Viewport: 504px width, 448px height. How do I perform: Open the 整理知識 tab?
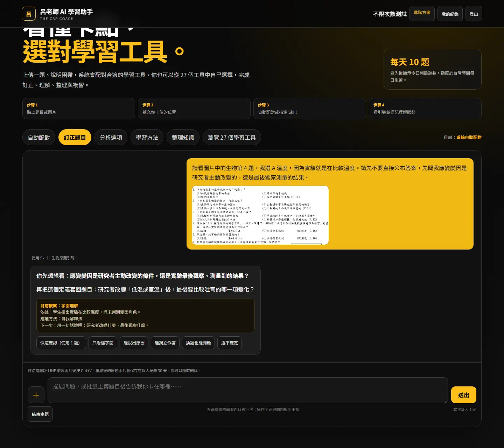183,138
